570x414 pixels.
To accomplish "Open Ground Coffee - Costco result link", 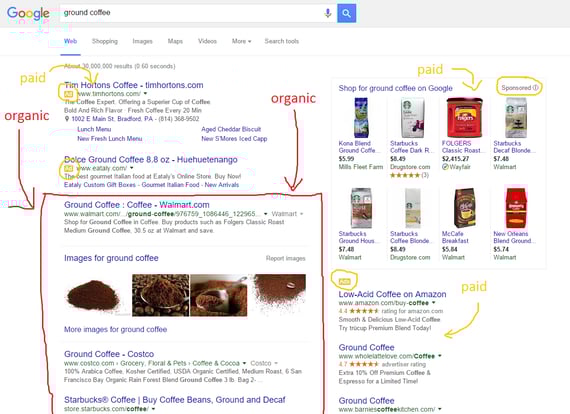I will click(109, 354).
